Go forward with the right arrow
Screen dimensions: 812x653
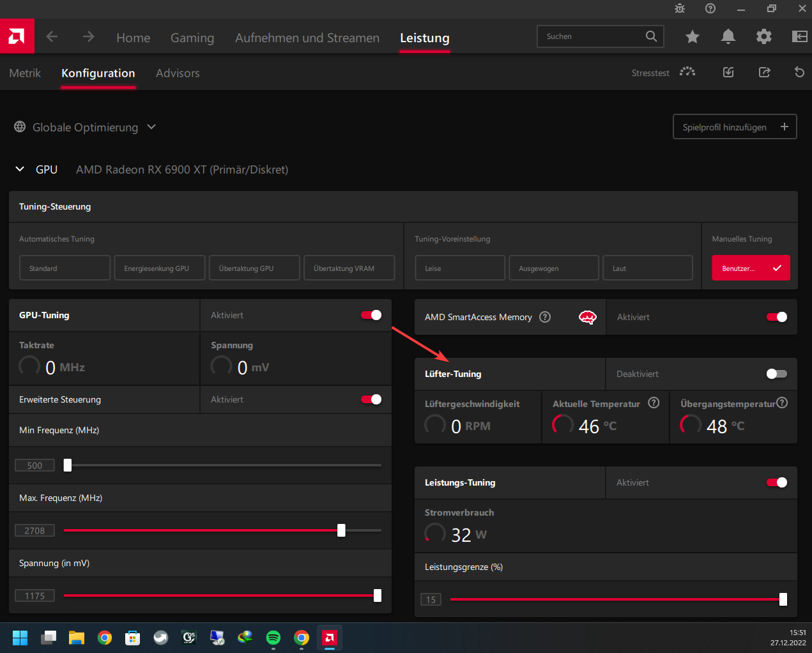pyautogui.click(x=88, y=37)
